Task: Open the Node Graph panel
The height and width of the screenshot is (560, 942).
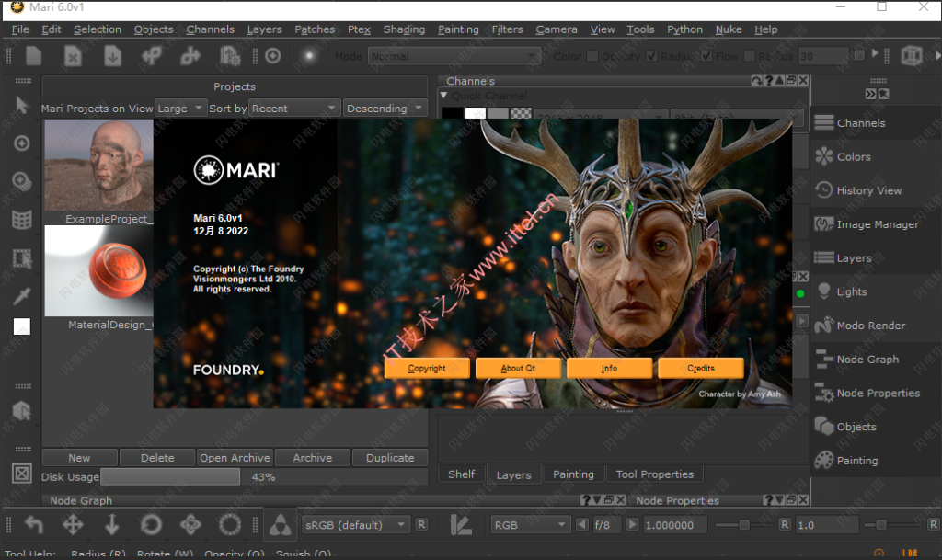Action: click(x=869, y=359)
